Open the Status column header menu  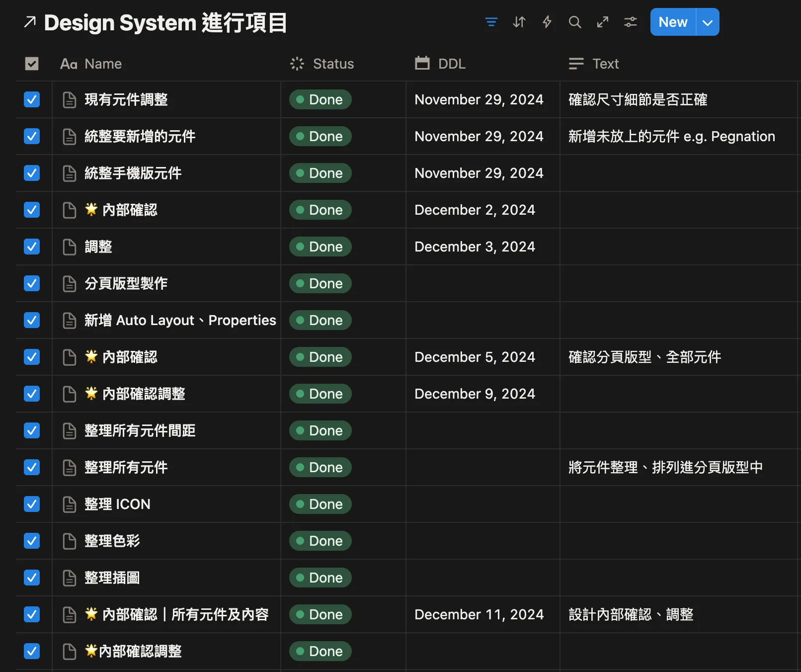[343, 64]
